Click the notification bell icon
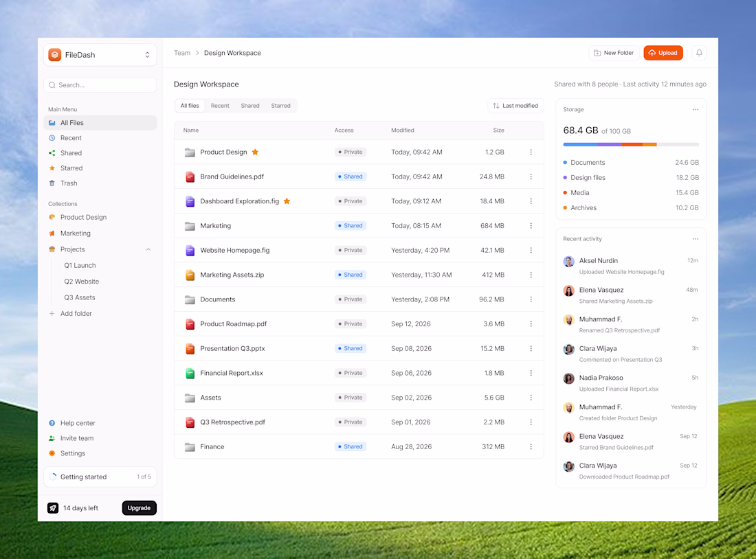Image resolution: width=756 pixels, height=559 pixels. [x=699, y=53]
